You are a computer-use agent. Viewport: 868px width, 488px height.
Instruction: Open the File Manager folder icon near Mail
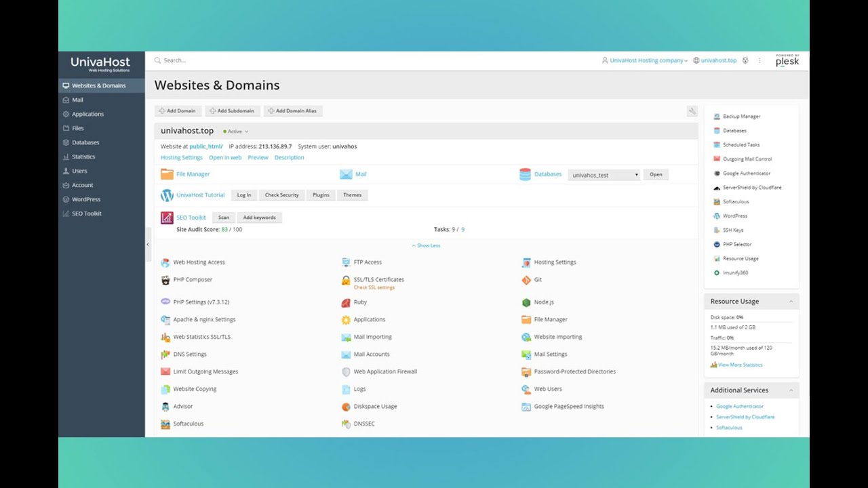(167, 174)
